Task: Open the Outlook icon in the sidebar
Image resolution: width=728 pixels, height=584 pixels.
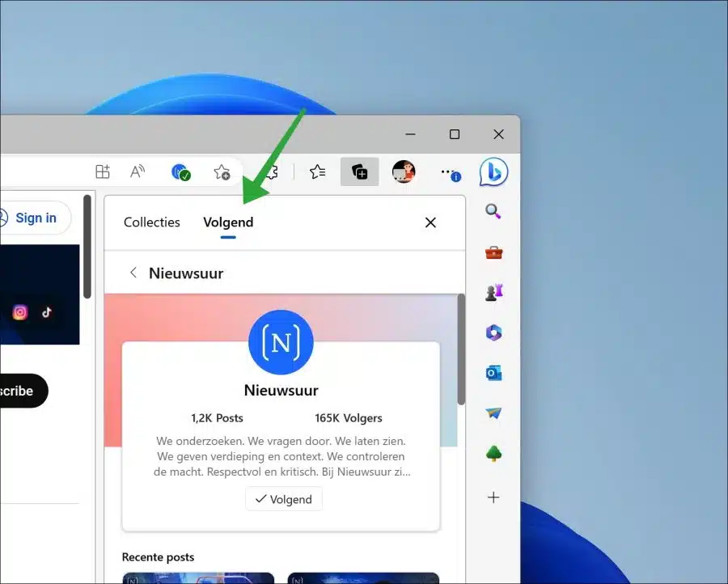Action: click(x=493, y=373)
